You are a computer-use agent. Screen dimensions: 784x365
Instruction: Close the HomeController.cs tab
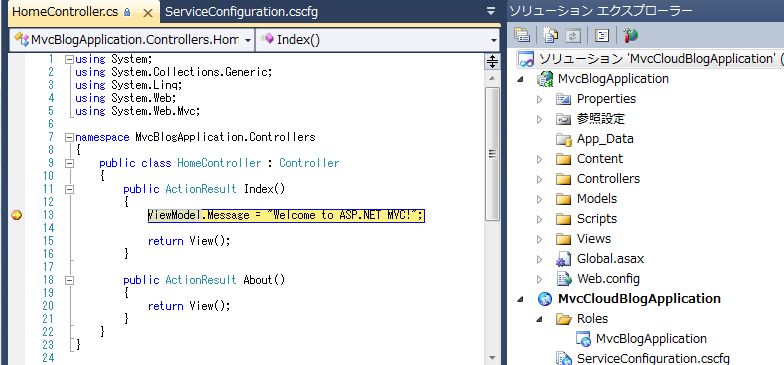click(x=148, y=13)
